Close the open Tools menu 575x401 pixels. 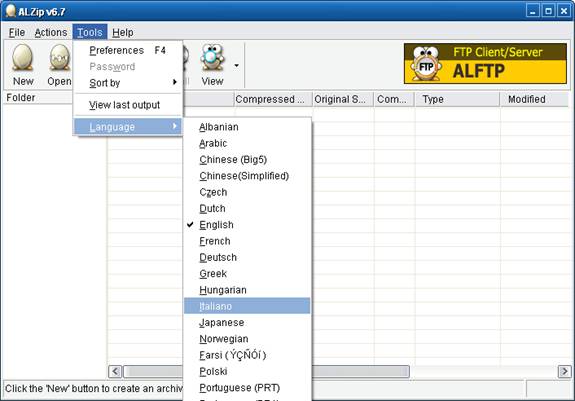[x=90, y=33]
